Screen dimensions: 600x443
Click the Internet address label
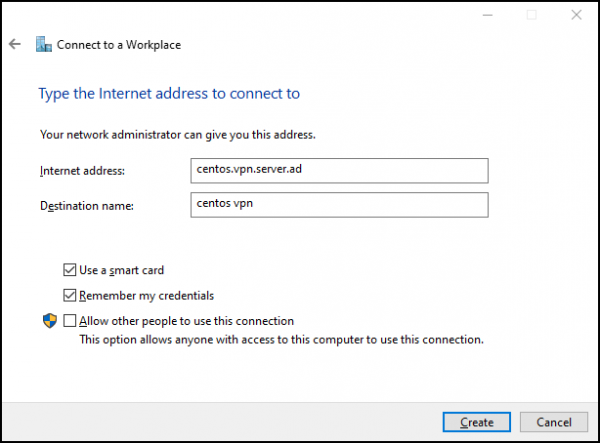[82, 171]
